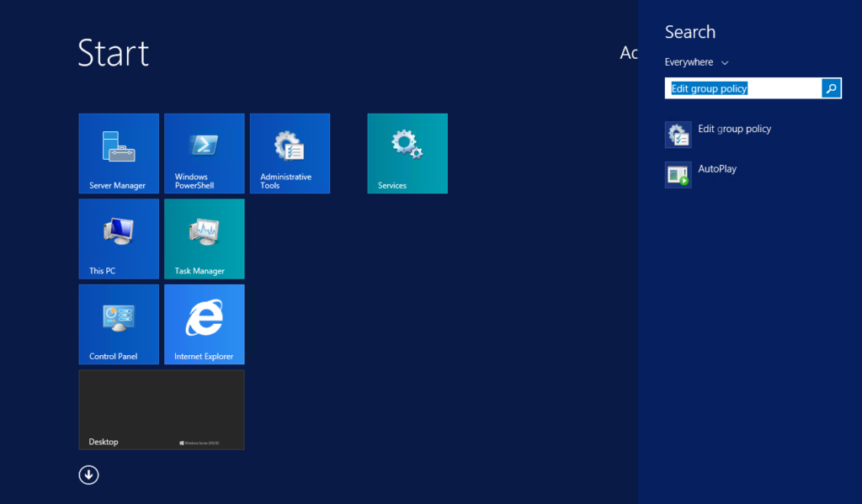Open Administrative Tools tile
Image resolution: width=862 pixels, height=504 pixels.
tap(290, 153)
